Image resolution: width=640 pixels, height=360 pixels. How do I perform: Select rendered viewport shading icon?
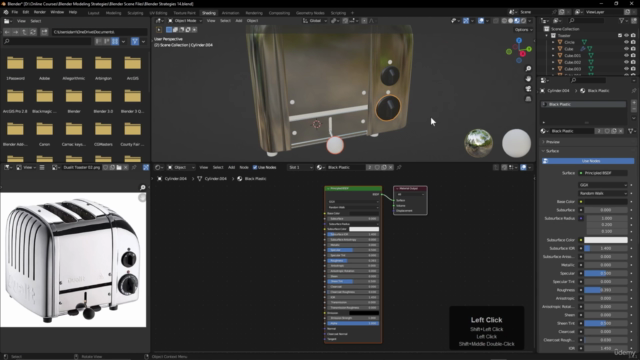[523, 20]
